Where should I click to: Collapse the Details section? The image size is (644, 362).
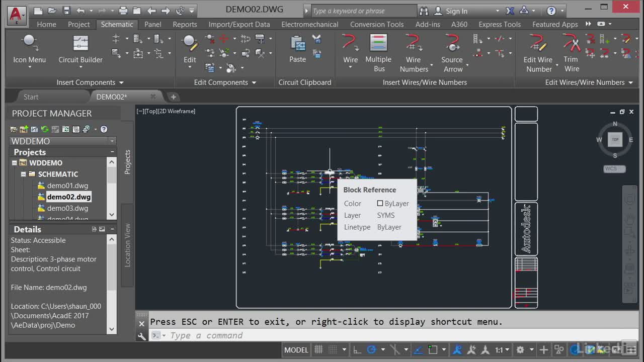click(112, 229)
